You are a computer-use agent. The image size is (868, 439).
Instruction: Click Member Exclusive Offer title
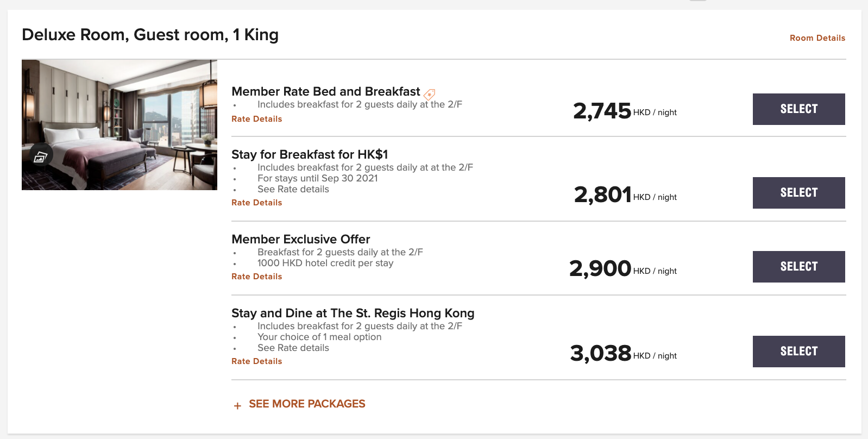coord(301,239)
